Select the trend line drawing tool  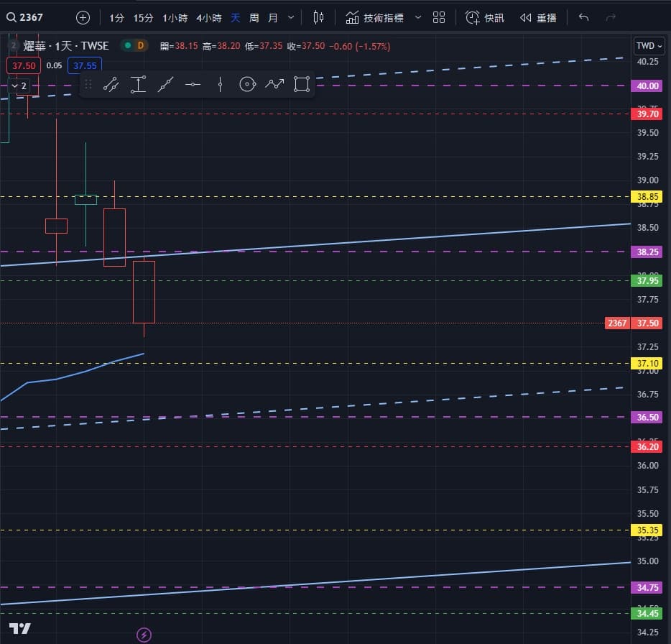coord(111,85)
